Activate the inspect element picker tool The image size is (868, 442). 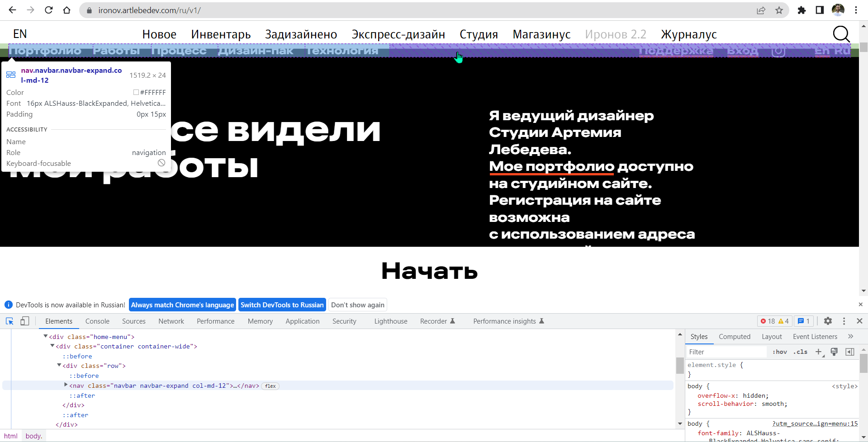click(9, 321)
